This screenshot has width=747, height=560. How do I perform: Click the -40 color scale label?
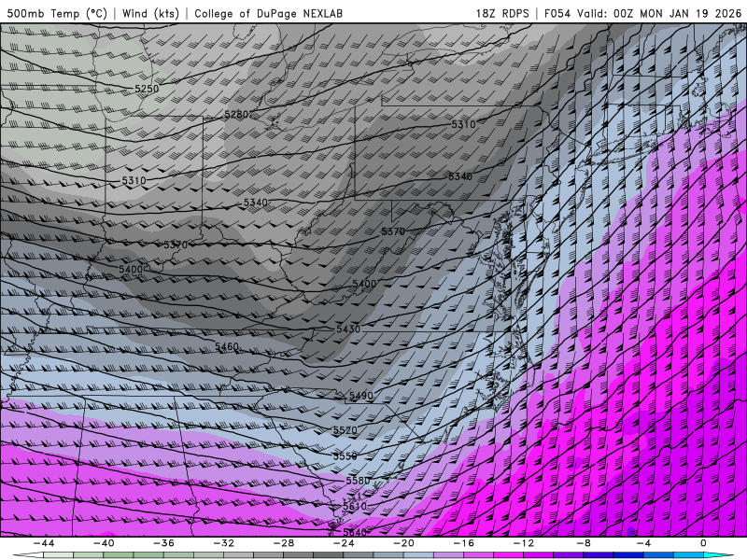coord(104,543)
